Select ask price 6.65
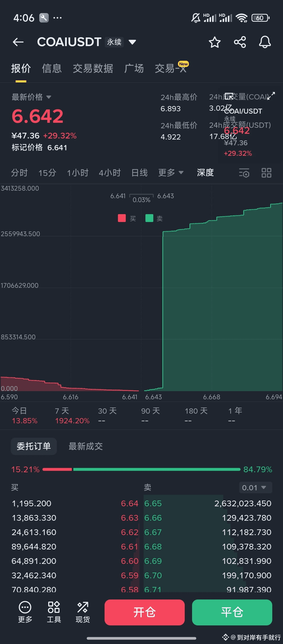 coord(153,503)
